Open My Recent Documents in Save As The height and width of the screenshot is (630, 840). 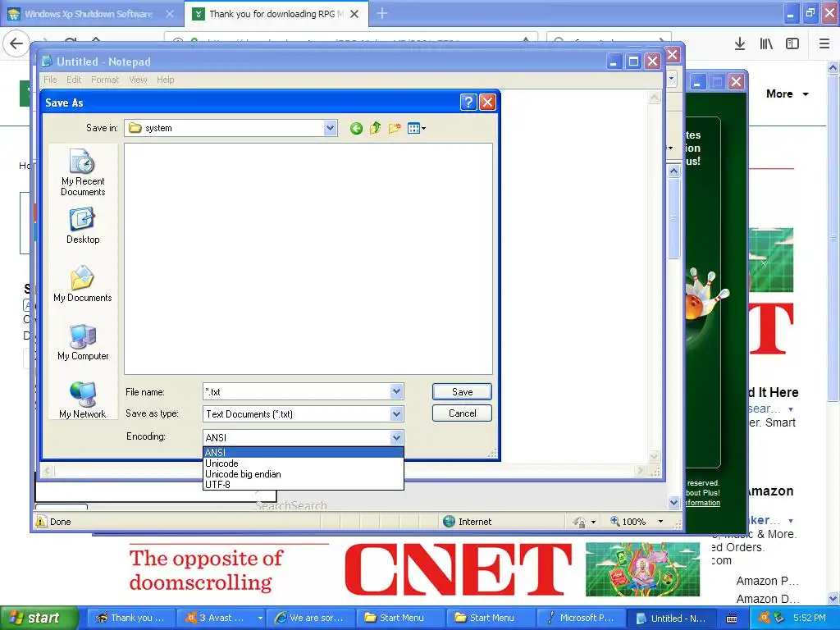tap(83, 172)
